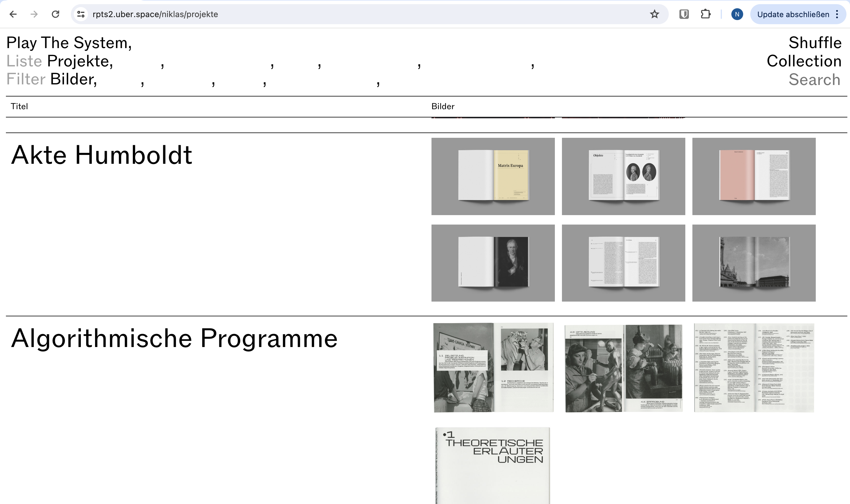Click Shuffle link
The width and height of the screenshot is (850, 504).
tap(815, 43)
